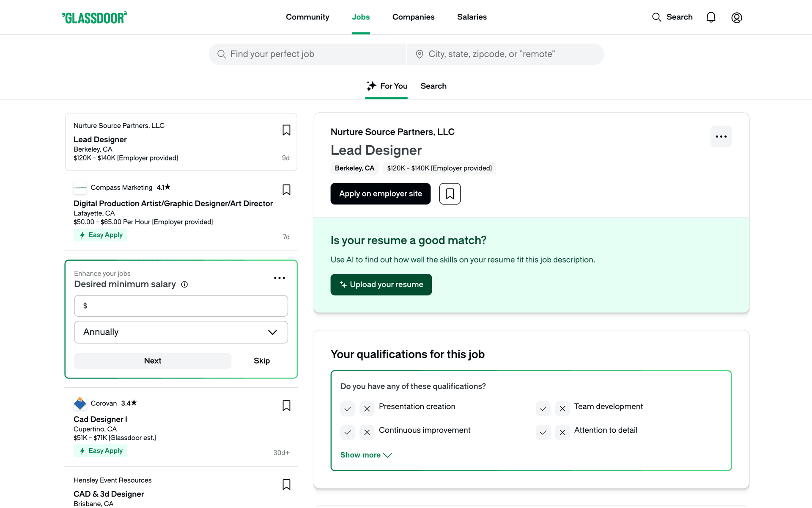Screen dimensions: 812x508
Task: Select the Lead Designer card in the list
Action: pos(181,142)
